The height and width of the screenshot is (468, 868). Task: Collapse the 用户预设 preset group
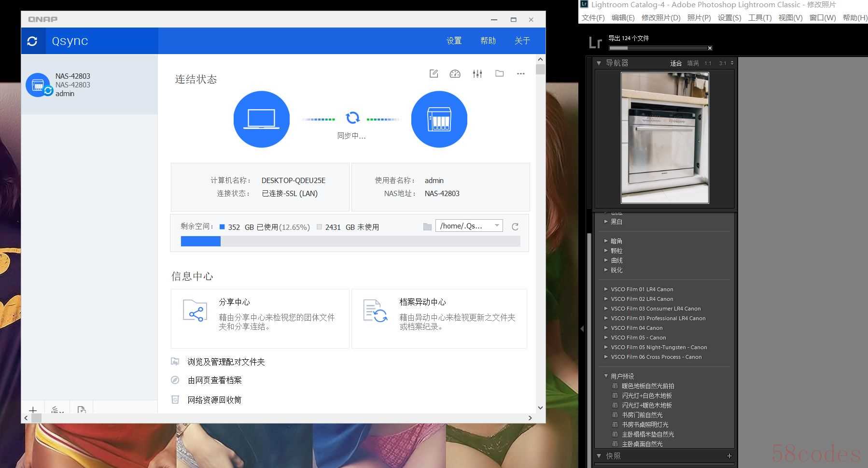click(x=606, y=376)
